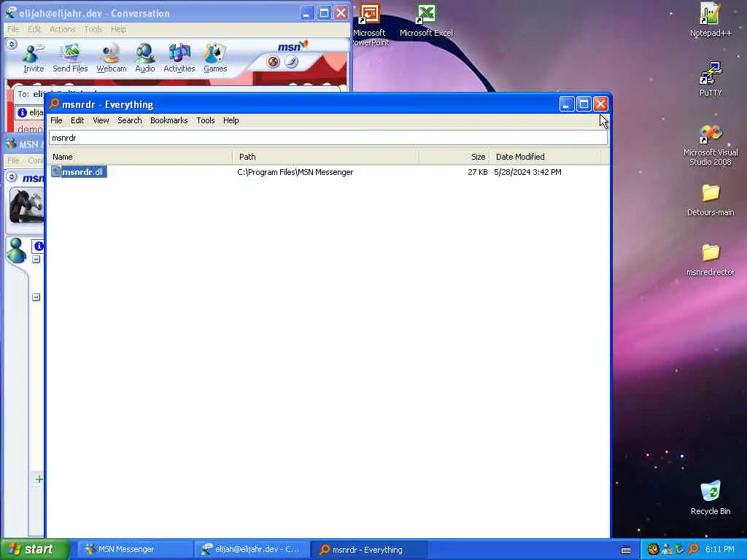
Task: Close the Everything window
Action: click(x=600, y=104)
